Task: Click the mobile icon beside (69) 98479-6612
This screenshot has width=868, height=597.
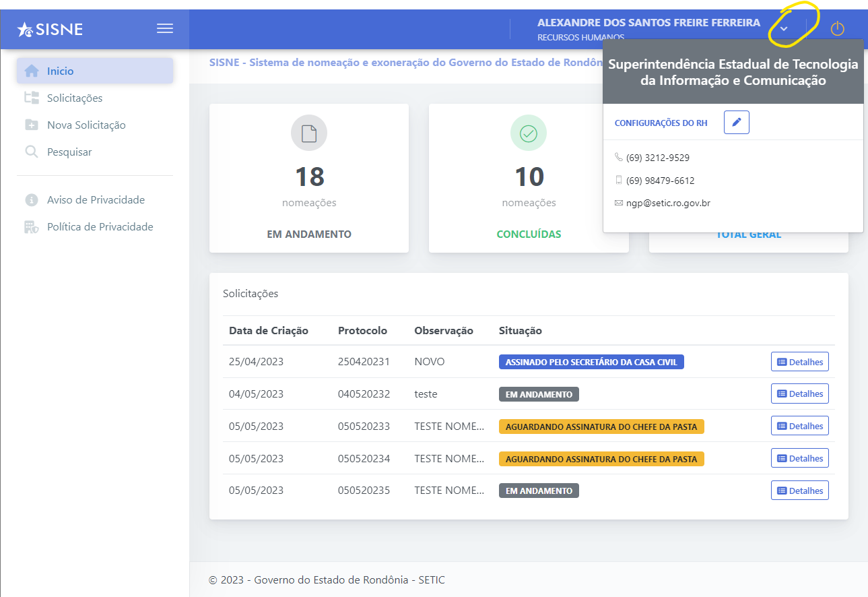Action: click(x=619, y=180)
